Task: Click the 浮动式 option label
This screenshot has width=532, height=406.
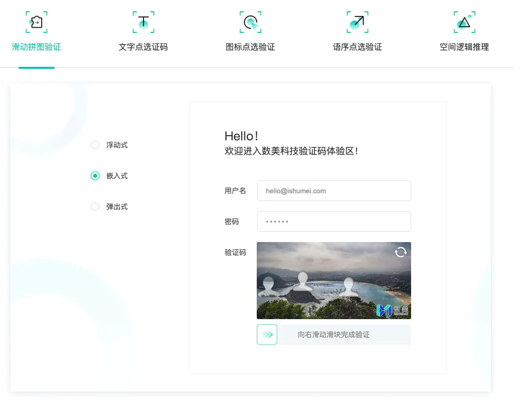Action: click(117, 145)
